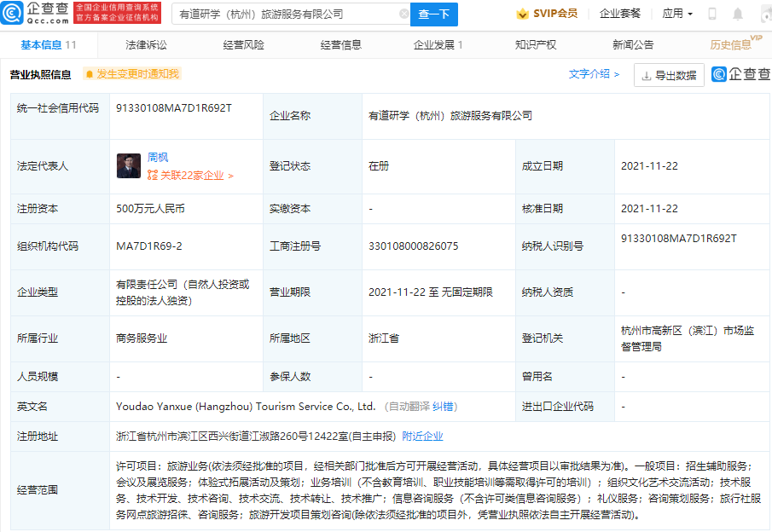Image resolution: width=772 pixels, height=532 pixels.
Task: Click the Qcc.com logo icon
Action: [12, 13]
